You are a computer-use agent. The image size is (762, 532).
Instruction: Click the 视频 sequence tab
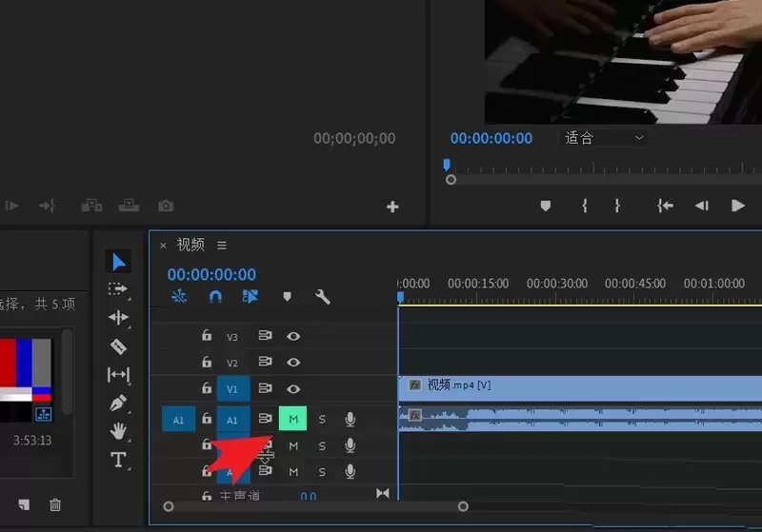190,245
